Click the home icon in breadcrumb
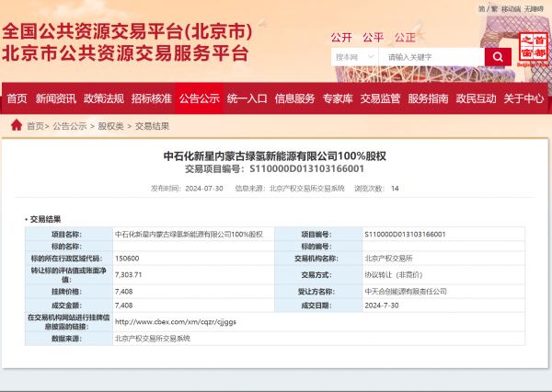The height and width of the screenshot is (392, 552). click(x=17, y=125)
